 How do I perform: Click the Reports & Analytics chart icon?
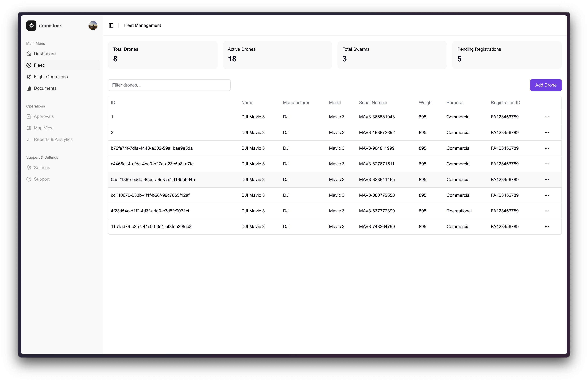point(29,139)
